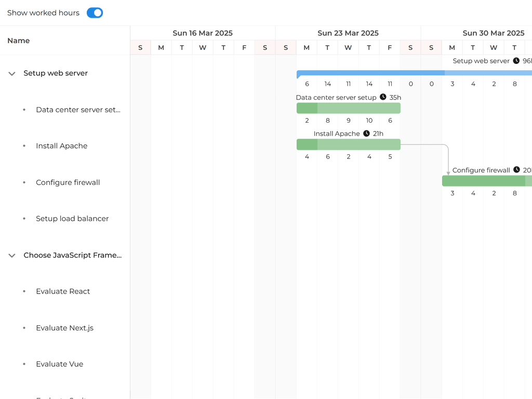The image size is (532, 399).
Task: Collapse the Choose JavaScript Framework group
Action: 11,256
